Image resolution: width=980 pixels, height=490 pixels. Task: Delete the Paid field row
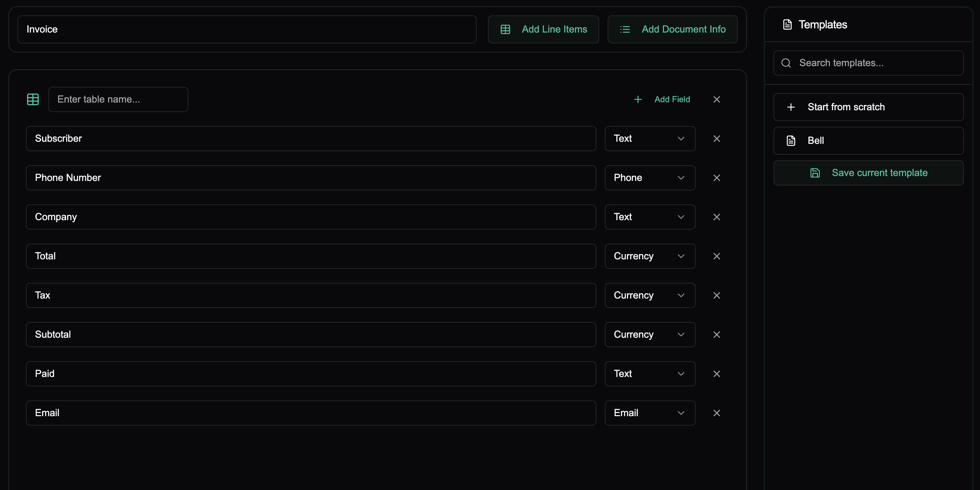(716, 373)
